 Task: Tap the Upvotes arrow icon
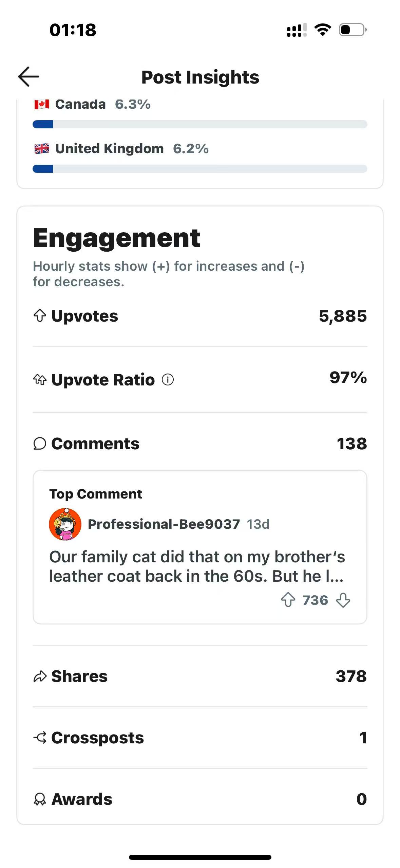40,316
